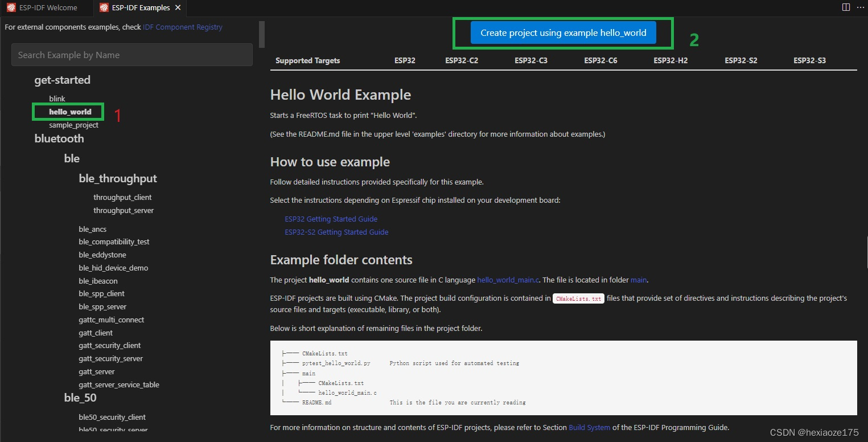Click the ESP-IDF Examples tab Espressif icon

(103, 8)
